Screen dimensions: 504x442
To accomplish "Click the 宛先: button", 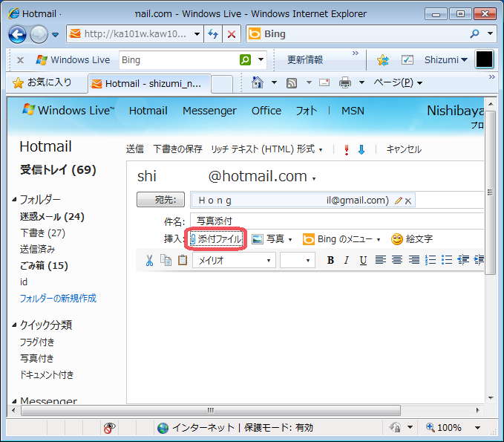I will pyautogui.click(x=161, y=200).
